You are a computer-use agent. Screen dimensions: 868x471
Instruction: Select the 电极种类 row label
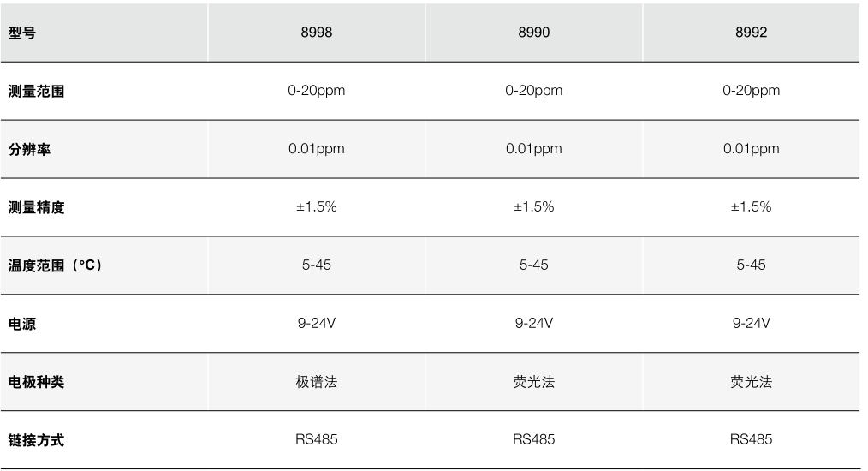tap(36, 382)
